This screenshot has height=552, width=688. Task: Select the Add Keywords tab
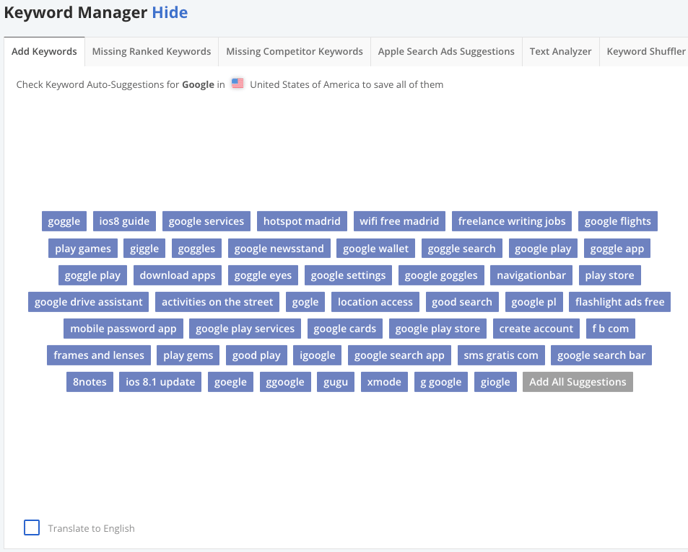pyautogui.click(x=44, y=51)
